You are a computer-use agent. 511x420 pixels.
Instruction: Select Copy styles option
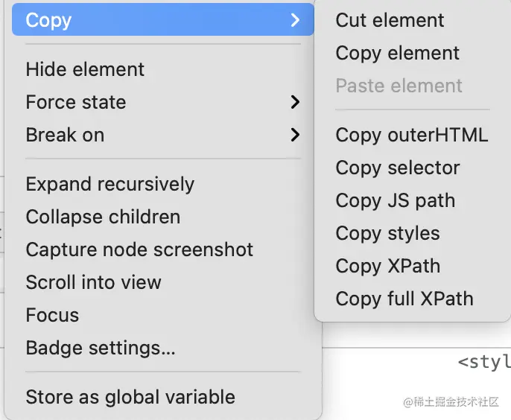(x=387, y=233)
